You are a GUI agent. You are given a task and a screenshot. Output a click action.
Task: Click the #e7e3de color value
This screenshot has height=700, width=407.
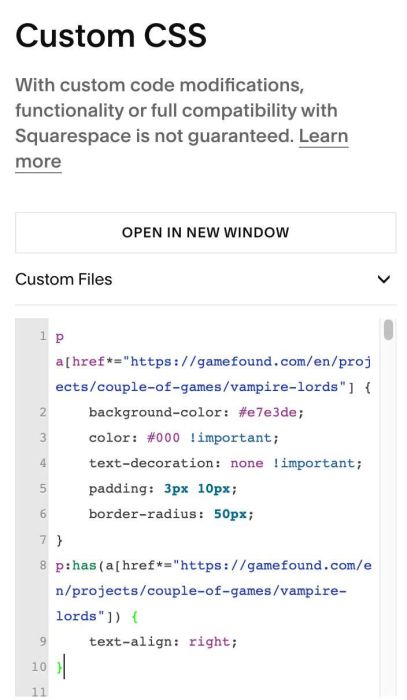point(267,412)
